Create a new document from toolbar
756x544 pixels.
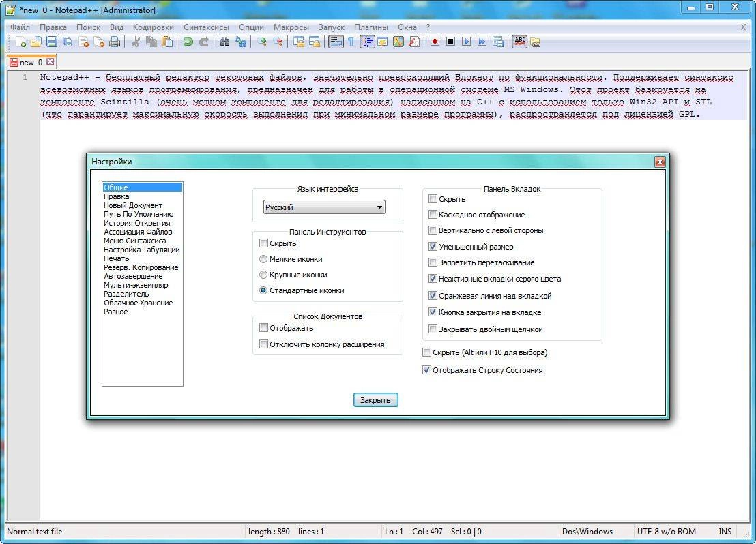20,42
